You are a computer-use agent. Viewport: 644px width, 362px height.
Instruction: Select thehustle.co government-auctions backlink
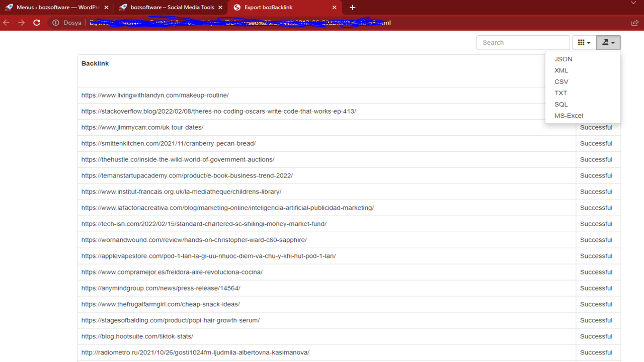pos(178,159)
